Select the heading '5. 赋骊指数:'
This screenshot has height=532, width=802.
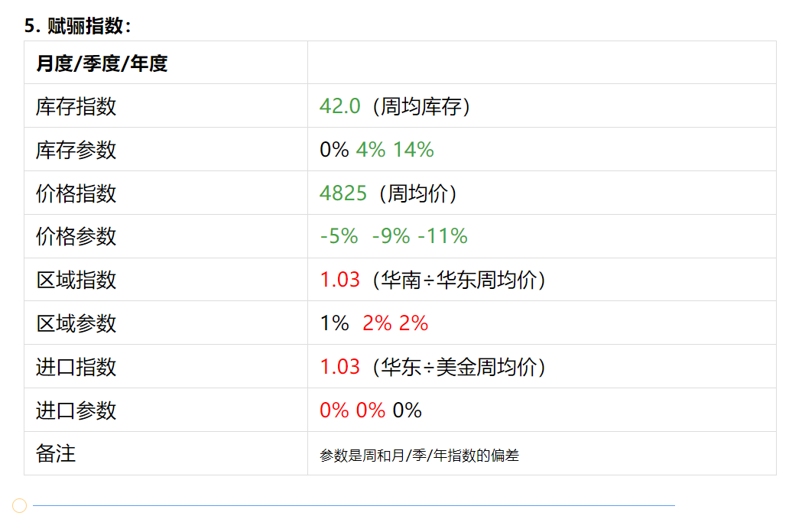tap(78, 25)
